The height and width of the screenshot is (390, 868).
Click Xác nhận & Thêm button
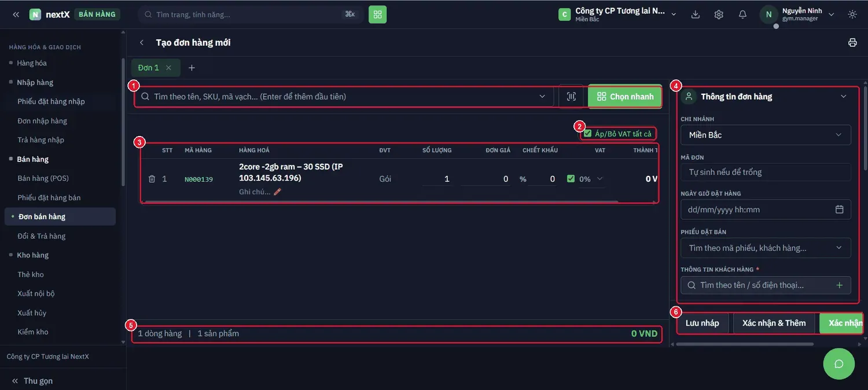coord(774,323)
